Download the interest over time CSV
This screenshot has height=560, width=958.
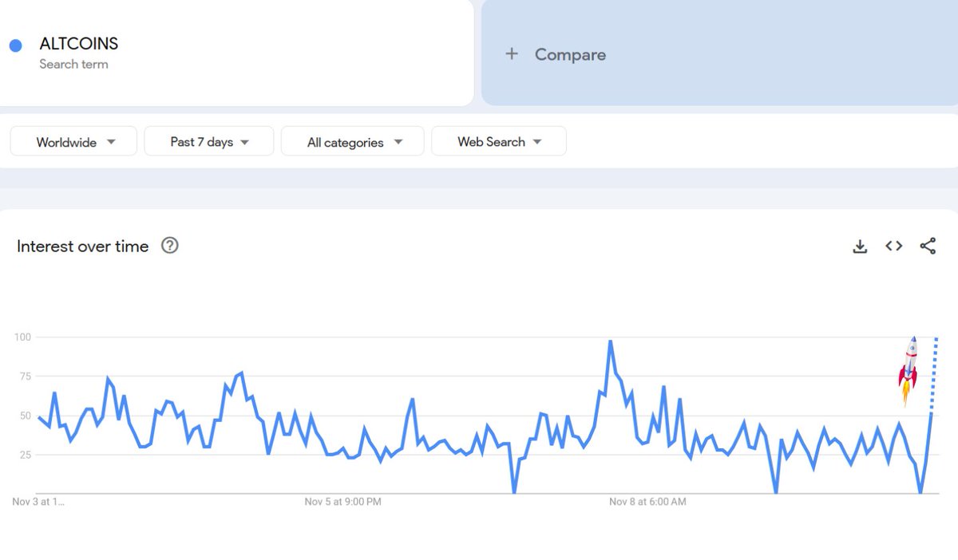pos(860,246)
